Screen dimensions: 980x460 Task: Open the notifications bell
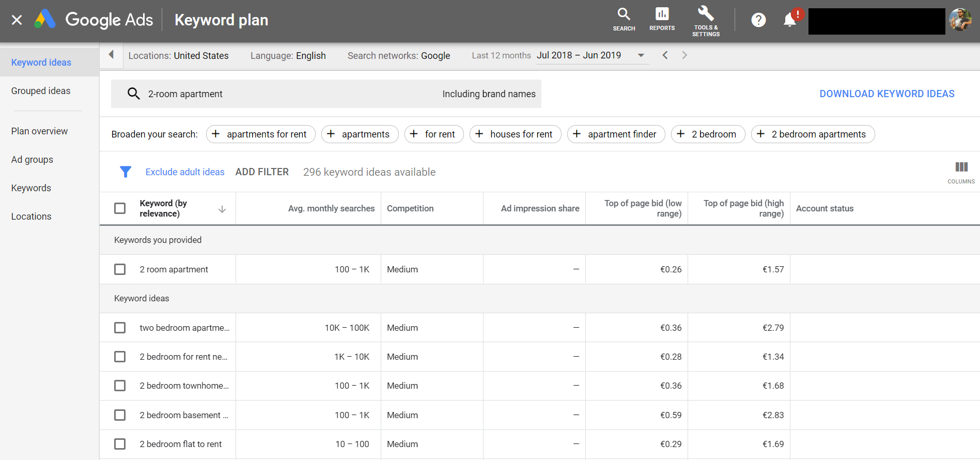[790, 20]
